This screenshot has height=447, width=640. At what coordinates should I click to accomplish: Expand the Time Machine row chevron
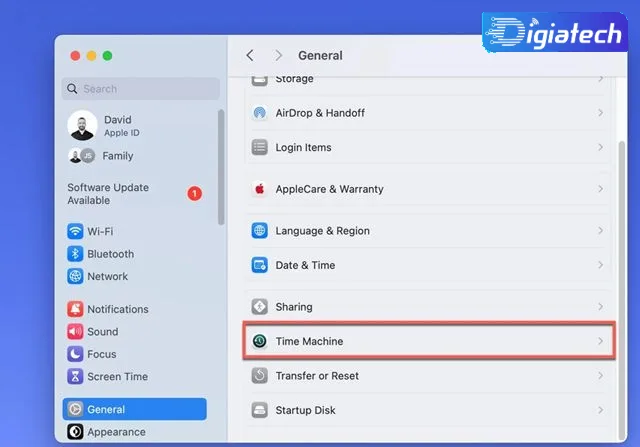(600, 341)
